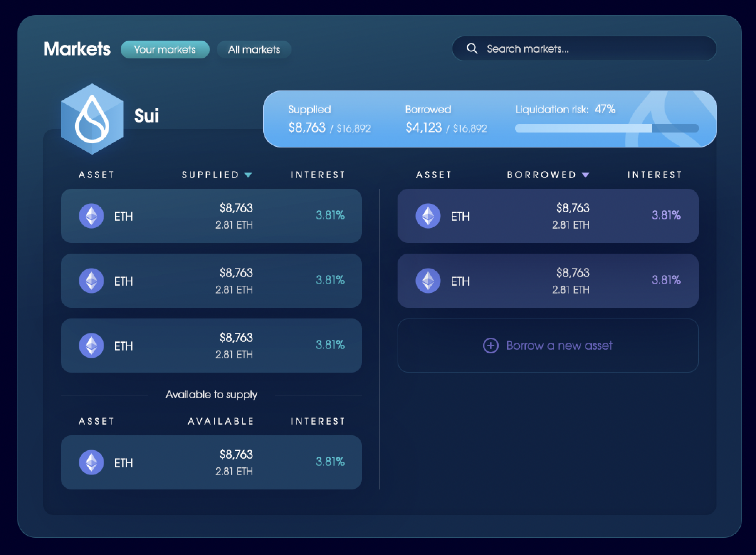
Task: Click ETH icon in first supplied row
Action: [x=91, y=216]
